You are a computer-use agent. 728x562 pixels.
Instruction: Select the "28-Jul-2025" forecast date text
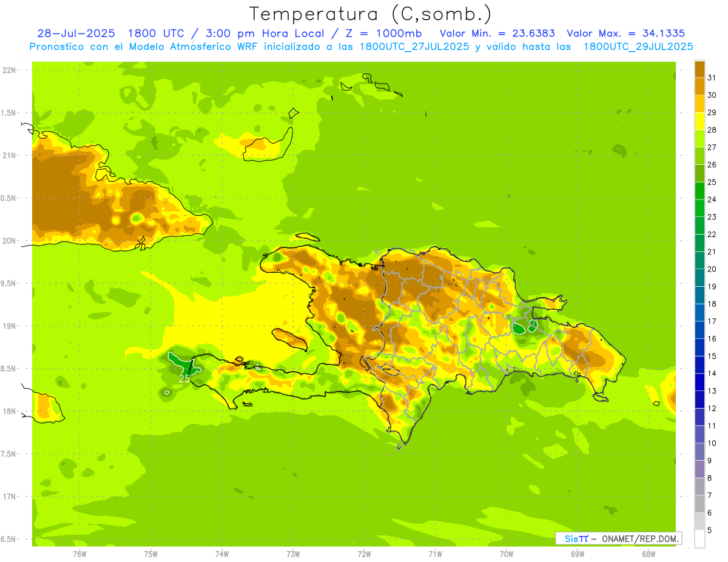[x=76, y=33]
